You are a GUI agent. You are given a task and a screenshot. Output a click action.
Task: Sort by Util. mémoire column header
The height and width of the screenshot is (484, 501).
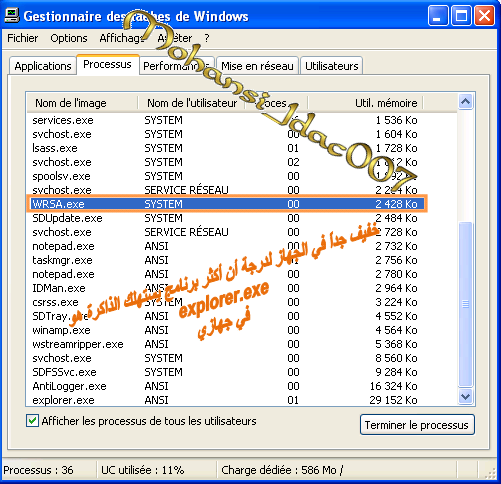[x=365, y=103]
